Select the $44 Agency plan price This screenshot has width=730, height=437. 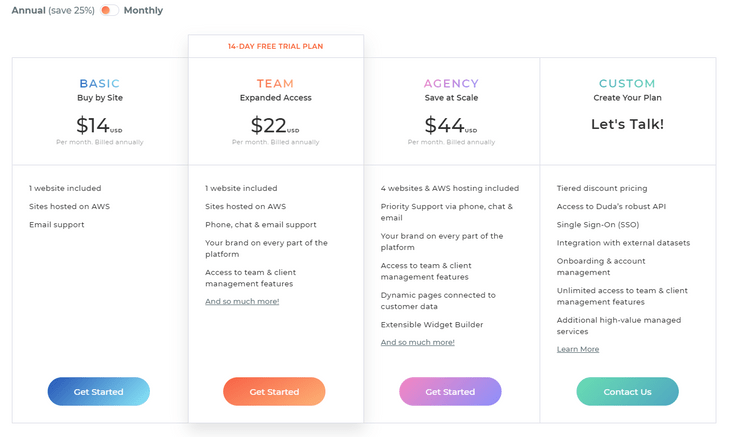(445, 125)
